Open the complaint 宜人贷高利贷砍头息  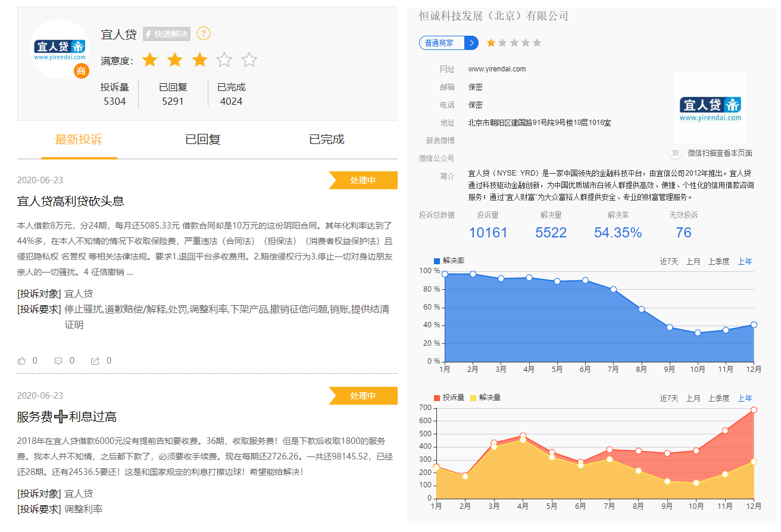71,201
